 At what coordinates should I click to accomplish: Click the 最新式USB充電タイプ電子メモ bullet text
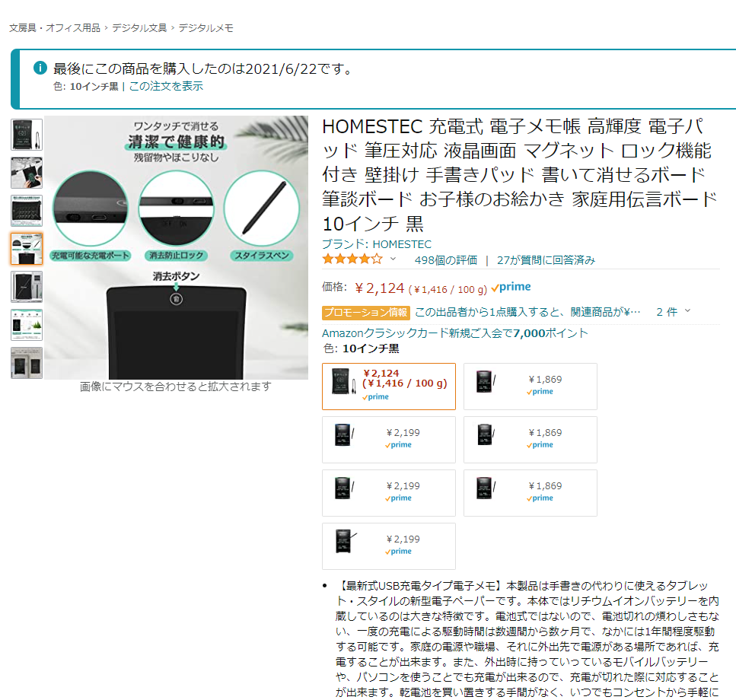tap(527, 638)
